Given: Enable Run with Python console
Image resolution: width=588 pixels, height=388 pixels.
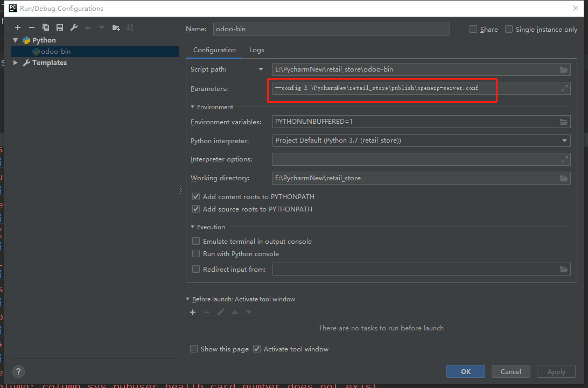Looking at the screenshot, I should pos(196,253).
